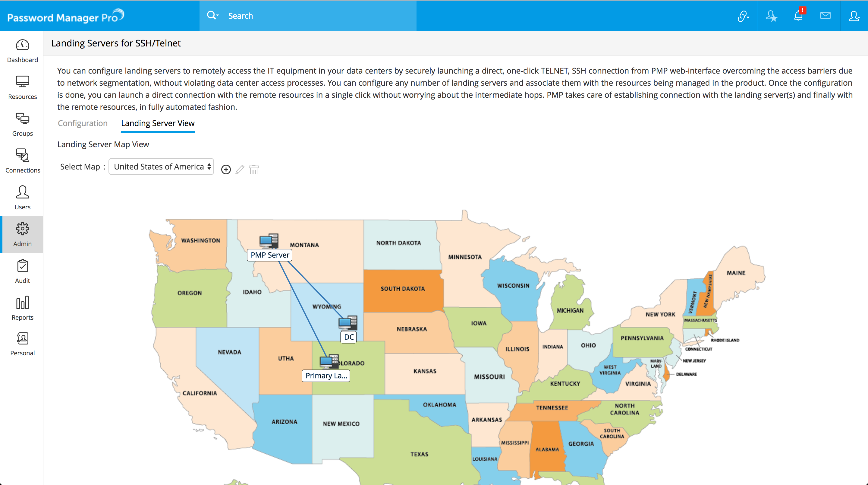The height and width of the screenshot is (485, 868).
Task: Open the user account profile menu
Action: click(x=854, y=16)
